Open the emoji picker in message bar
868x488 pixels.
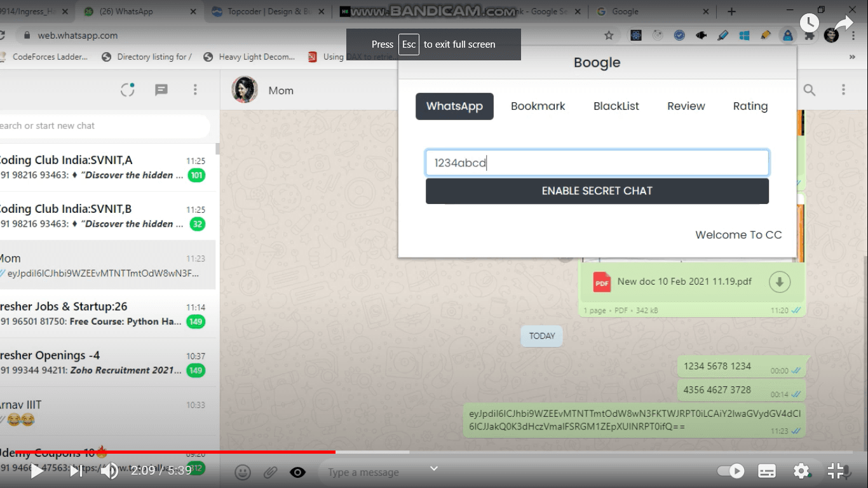(242, 472)
